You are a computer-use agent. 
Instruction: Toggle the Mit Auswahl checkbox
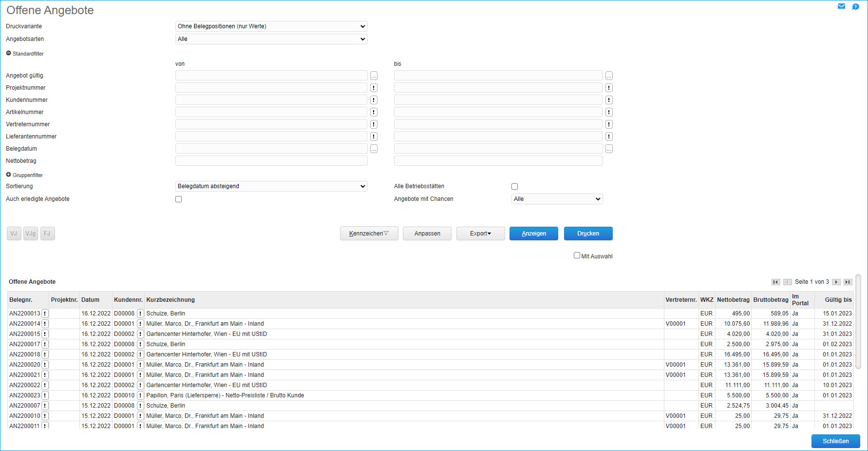pyautogui.click(x=577, y=255)
